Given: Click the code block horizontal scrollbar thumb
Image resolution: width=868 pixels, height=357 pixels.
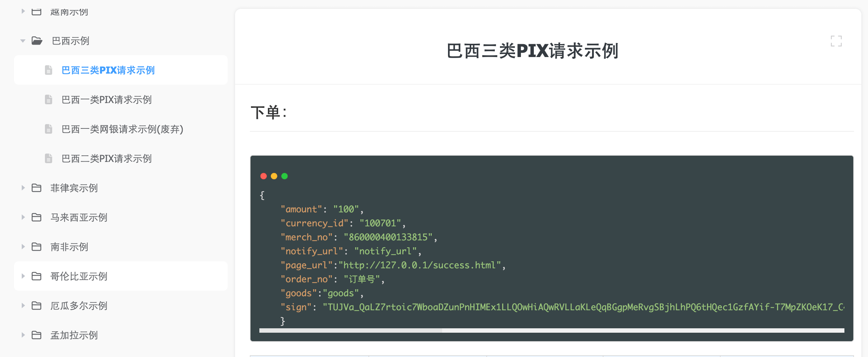Looking at the screenshot, I should coord(350,331).
